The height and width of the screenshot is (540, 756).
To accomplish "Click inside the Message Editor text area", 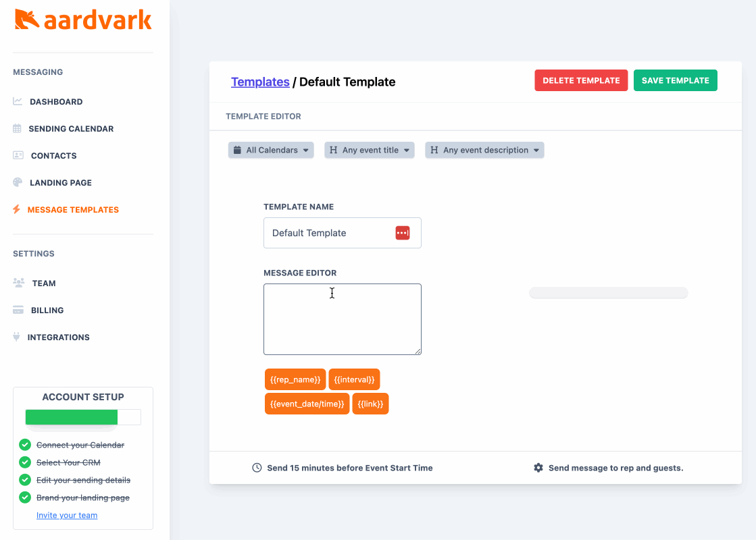I will pyautogui.click(x=342, y=319).
